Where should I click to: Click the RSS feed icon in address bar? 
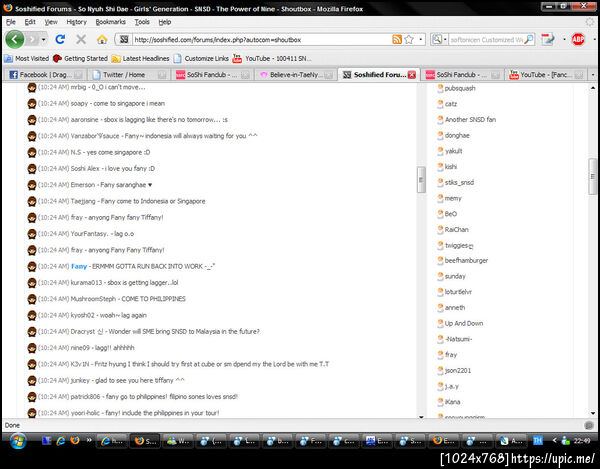(x=397, y=39)
